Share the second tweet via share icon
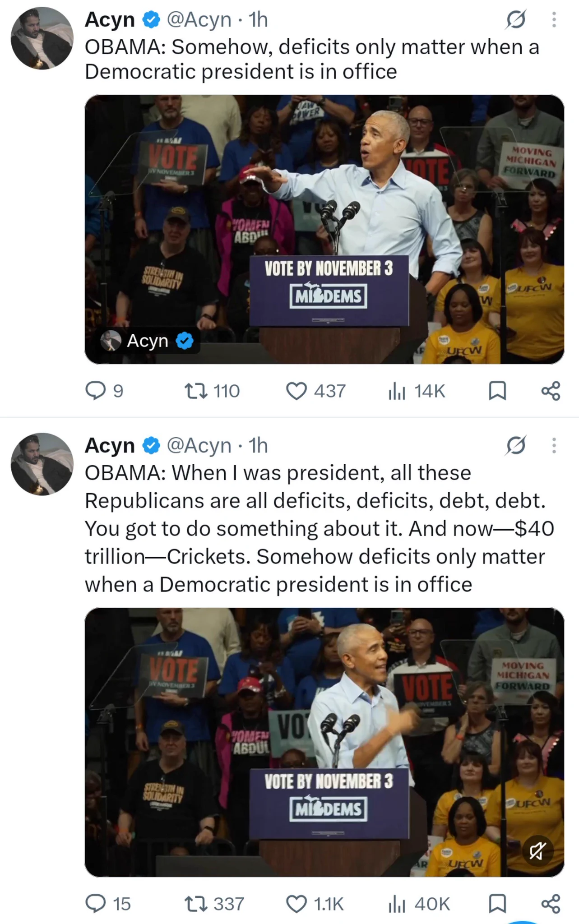Screen dimensions: 579x924 click(551, 904)
